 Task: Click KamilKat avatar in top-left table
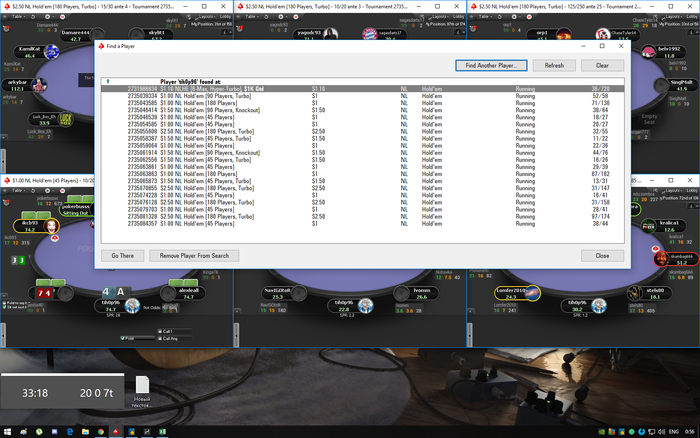pyautogui.click(x=51, y=52)
